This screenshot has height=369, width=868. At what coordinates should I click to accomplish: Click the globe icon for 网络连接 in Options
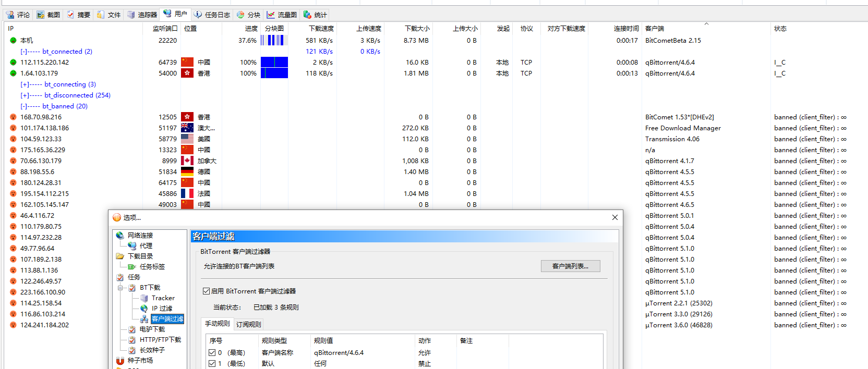pos(120,235)
